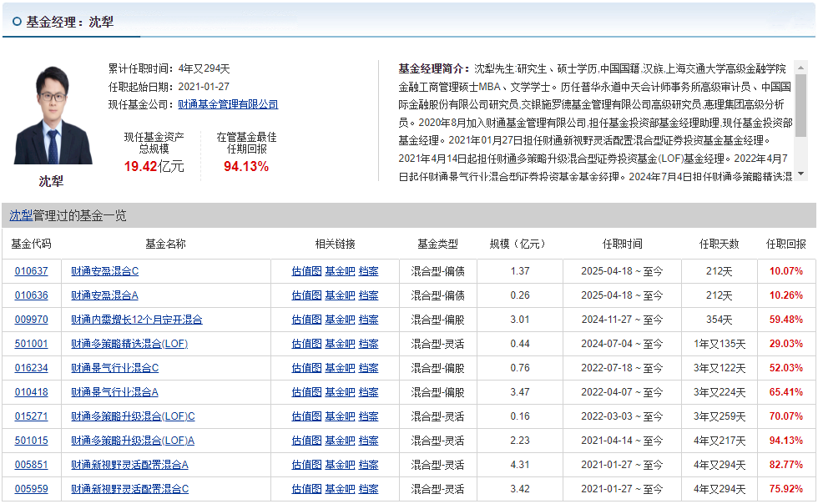Open 基金吧 for 财通多策略升级混合(LOF)C
Screen dimensions: 818x504
click(341, 416)
